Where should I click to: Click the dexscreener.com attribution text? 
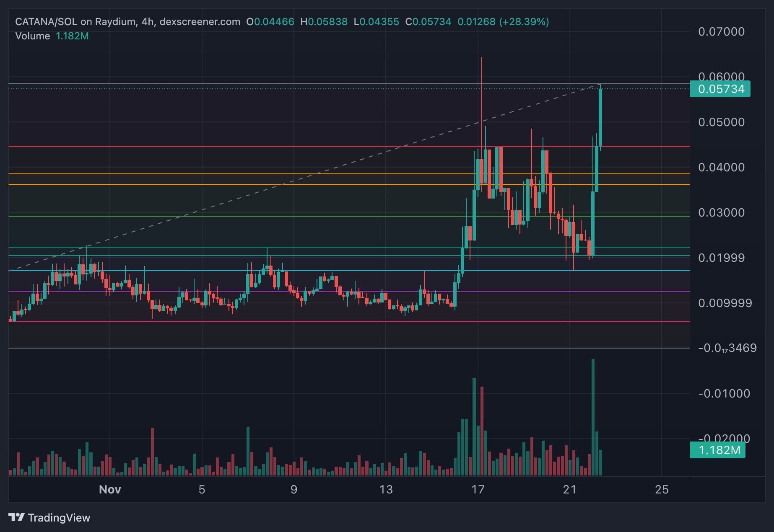coord(201,22)
